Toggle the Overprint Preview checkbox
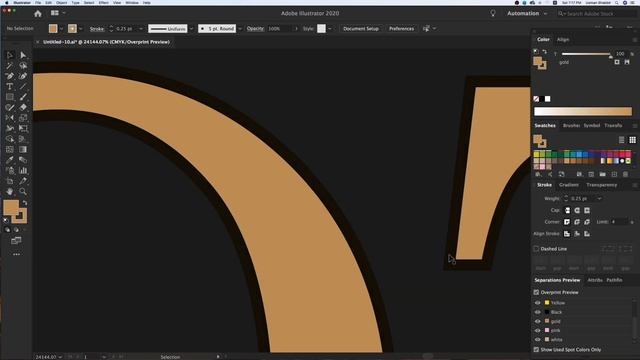Viewport: 640px width, 360px height. pos(536,292)
